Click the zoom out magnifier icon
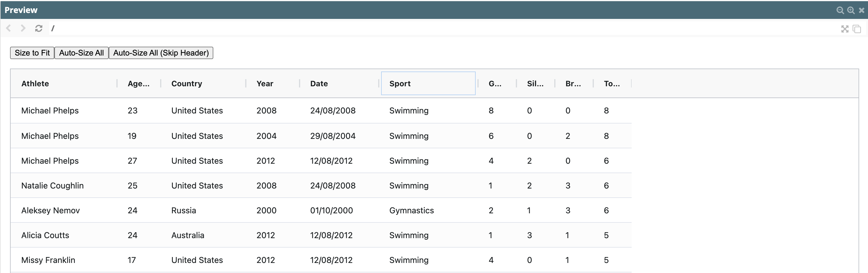 coord(840,10)
